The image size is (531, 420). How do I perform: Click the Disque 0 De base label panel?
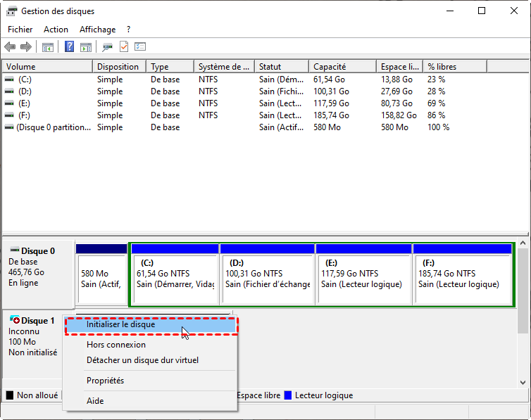tap(38, 274)
